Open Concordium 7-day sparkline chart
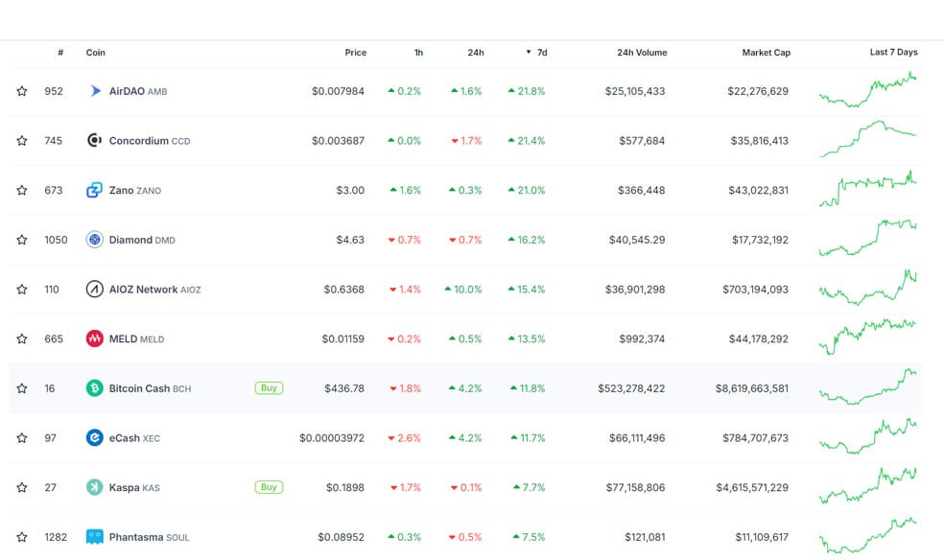The width and height of the screenshot is (944, 560). [x=867, y=139]
